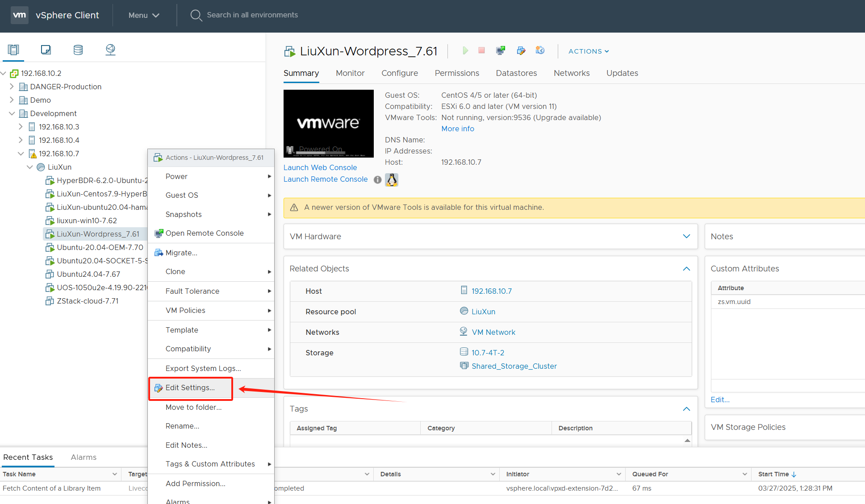Expand the Demo datacenter node

click(12, 100)
